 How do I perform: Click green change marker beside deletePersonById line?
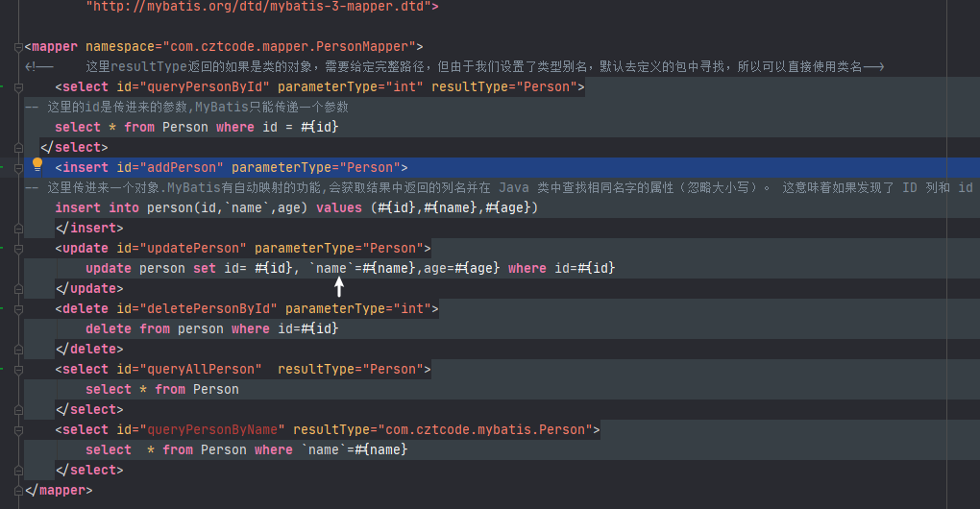[x=3, y=309]
